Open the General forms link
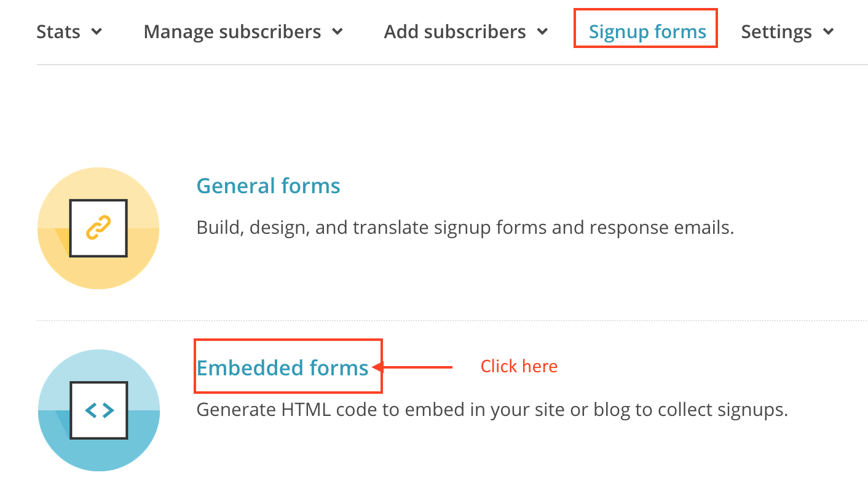This screenshot has height=491, width=868. point(268,186)
